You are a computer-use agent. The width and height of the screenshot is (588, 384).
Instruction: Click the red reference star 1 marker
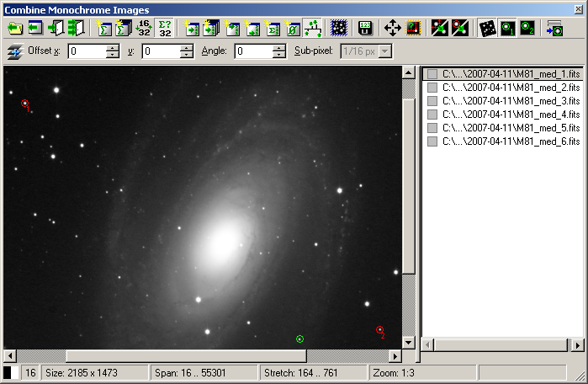24,104
